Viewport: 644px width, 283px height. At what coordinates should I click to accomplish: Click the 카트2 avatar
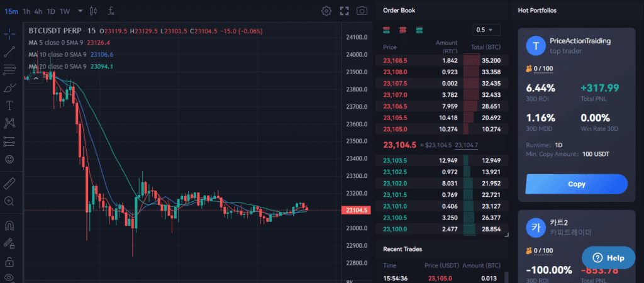pos(536,227)
